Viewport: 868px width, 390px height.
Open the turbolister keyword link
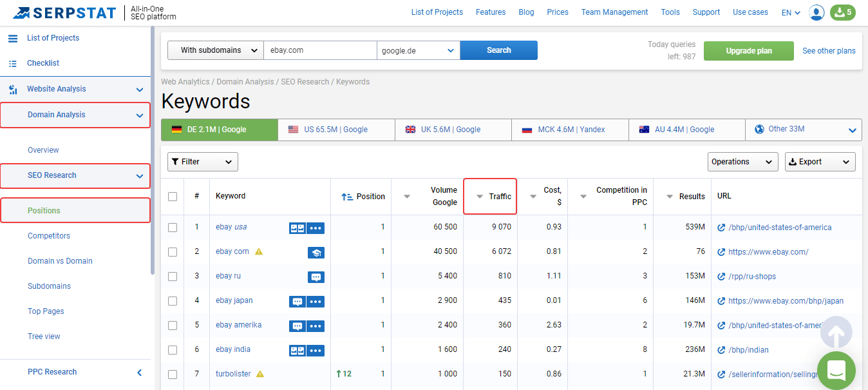[x=234, y=374]
